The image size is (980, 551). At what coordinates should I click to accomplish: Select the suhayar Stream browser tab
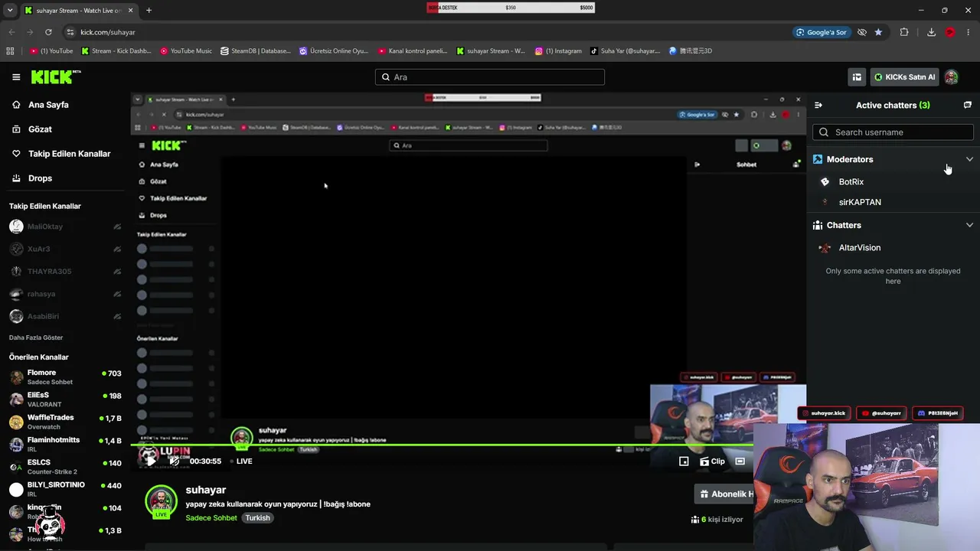pyautogui.click(x=79, y=11)
